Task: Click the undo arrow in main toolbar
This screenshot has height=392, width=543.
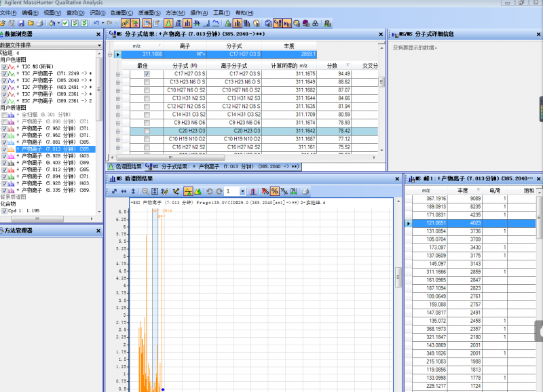Action: click(96, 23)
